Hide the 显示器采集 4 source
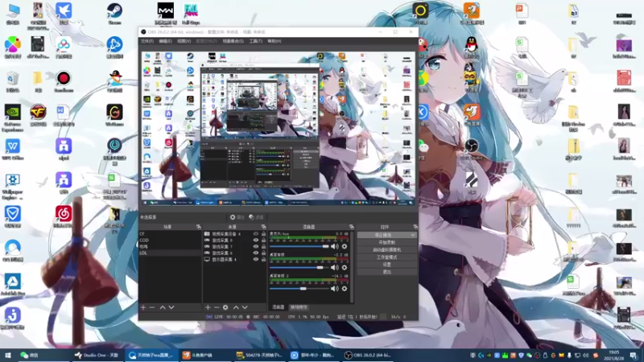The width and height of the screenshot is (644, 362). click(256, 259)
